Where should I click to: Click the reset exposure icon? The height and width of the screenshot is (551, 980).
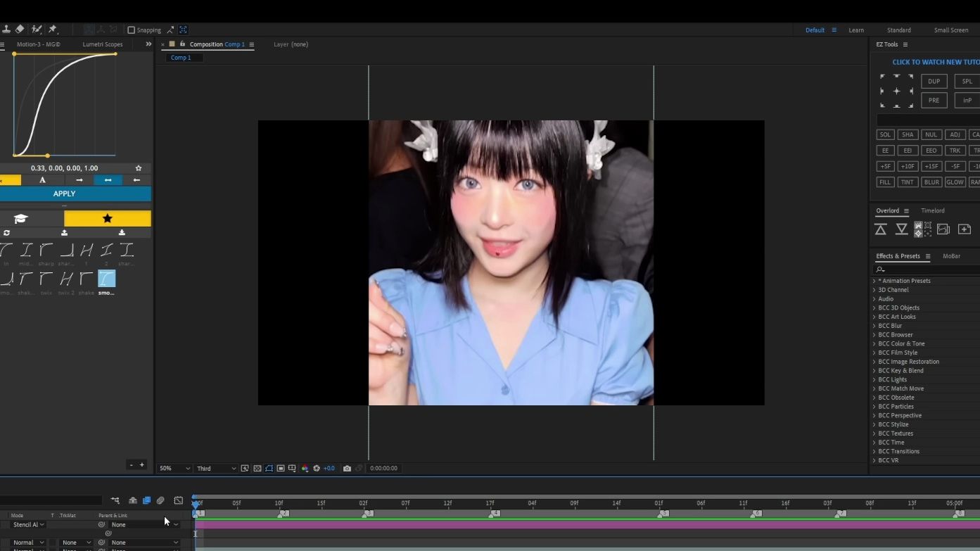tap(317, 469)
